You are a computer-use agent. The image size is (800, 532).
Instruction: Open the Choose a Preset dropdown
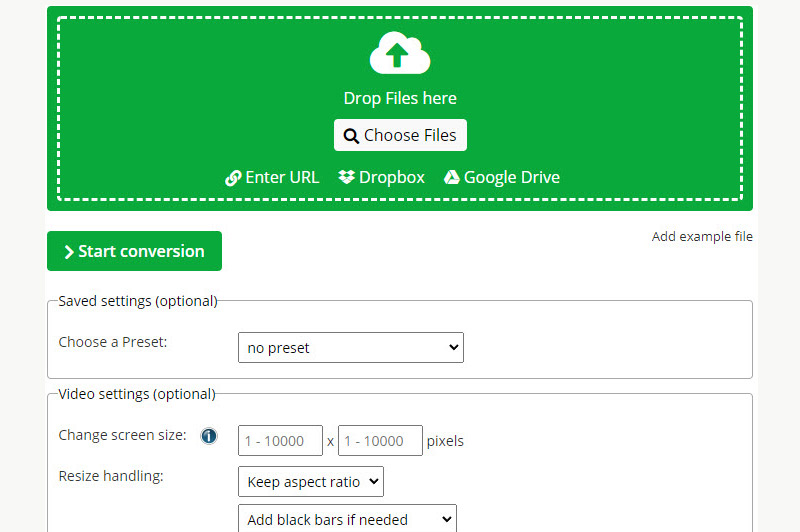pyautogui.click(x=350, y=348)
